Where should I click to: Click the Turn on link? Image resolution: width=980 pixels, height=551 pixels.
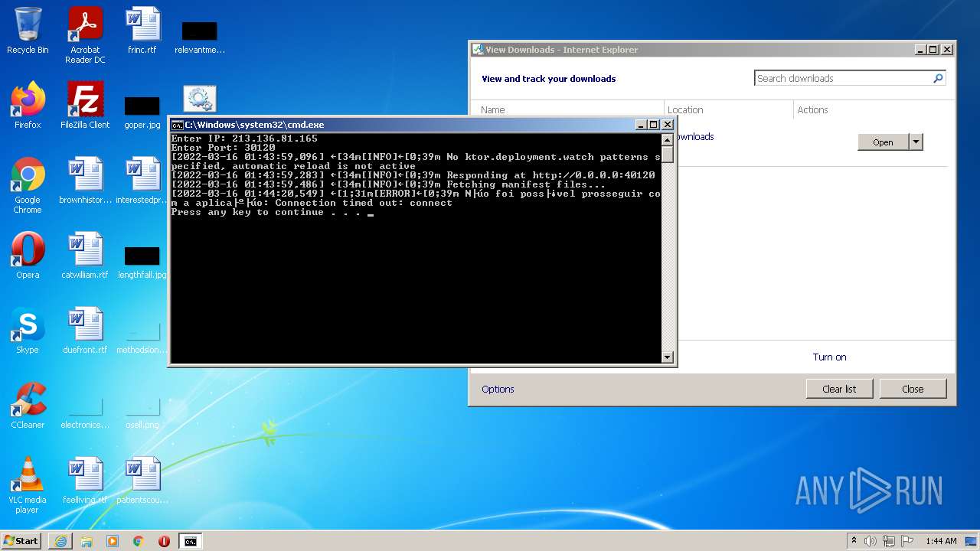tap(829, 357)
